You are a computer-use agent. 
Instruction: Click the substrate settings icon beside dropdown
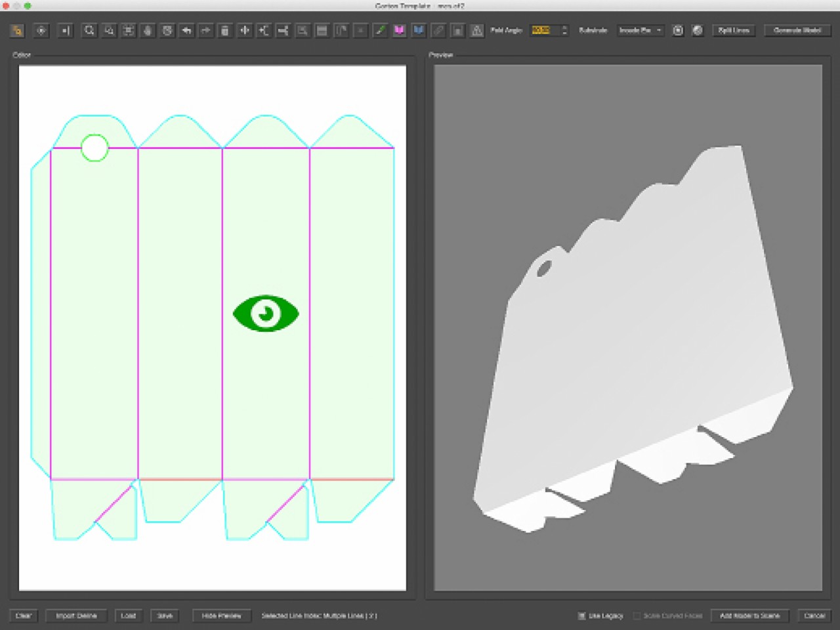click(x=678, y=30)
